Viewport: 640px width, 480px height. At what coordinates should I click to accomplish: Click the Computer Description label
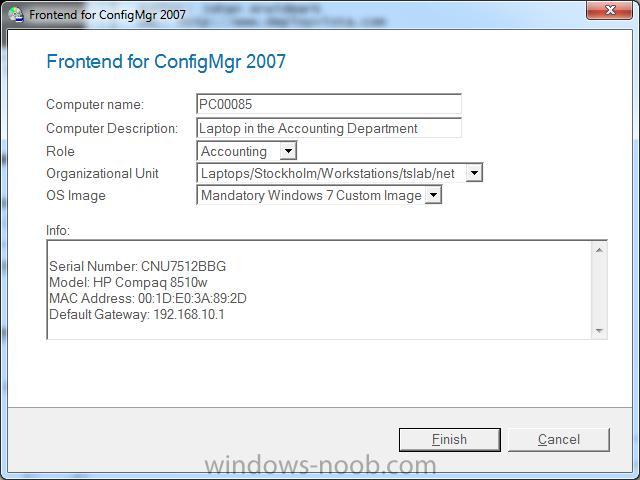pyautogui.click(x=112, y=128)
